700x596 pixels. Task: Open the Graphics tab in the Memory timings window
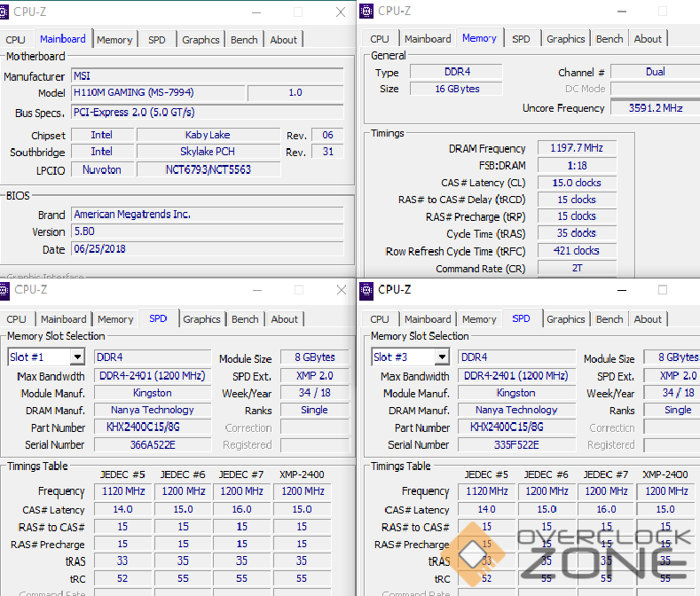[565, 39]
